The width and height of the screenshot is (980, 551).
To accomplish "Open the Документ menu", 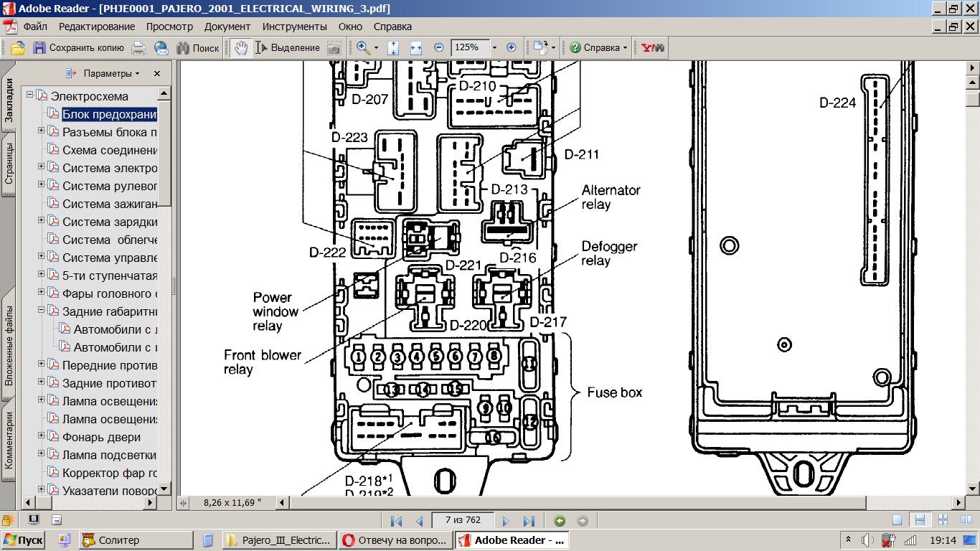I will [227, 27].
